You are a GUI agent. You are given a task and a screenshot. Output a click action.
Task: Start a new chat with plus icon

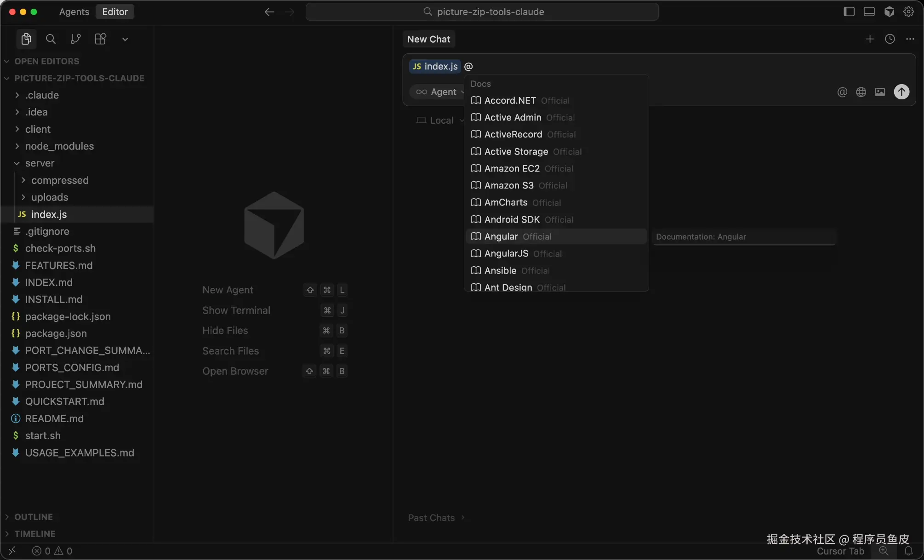[870, 39]
